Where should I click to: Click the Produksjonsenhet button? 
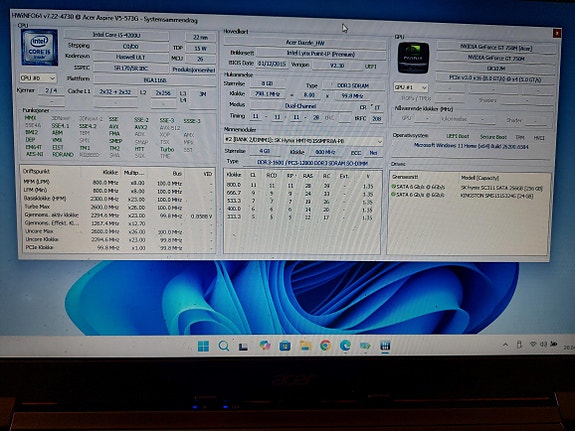point(193,70)
